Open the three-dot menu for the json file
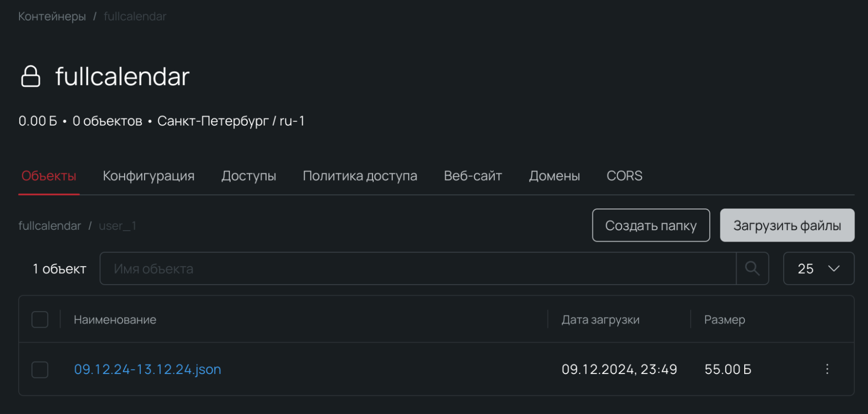 coord(827,369)
